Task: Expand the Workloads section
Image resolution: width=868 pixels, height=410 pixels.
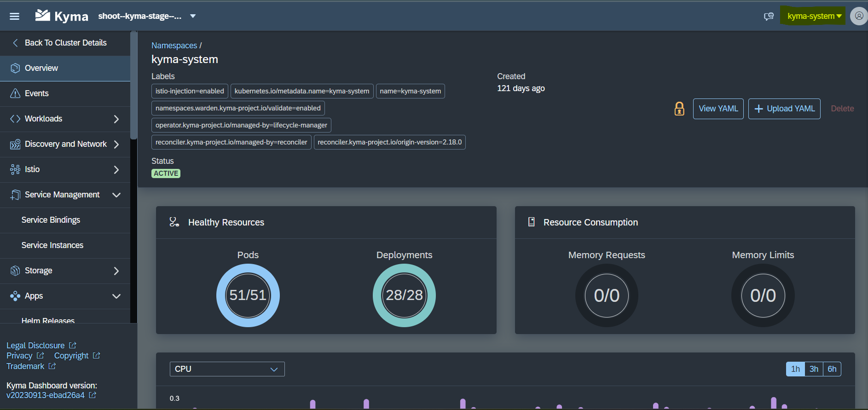Action: click(116, 119)
